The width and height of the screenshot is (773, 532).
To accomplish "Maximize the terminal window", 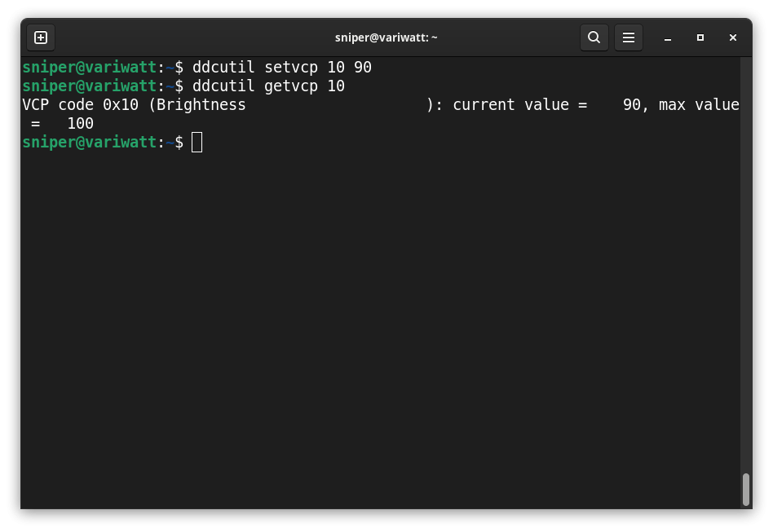I will [700, 37].
